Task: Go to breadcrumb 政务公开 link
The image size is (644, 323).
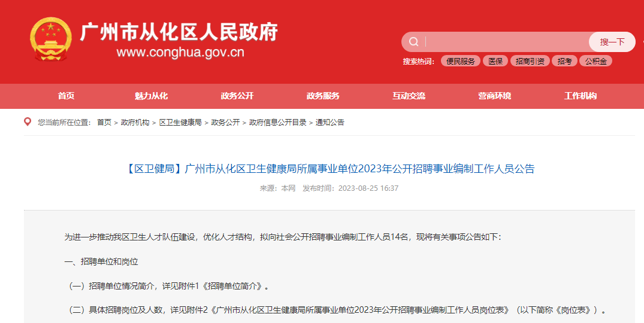Action: [x=225, y=122]
